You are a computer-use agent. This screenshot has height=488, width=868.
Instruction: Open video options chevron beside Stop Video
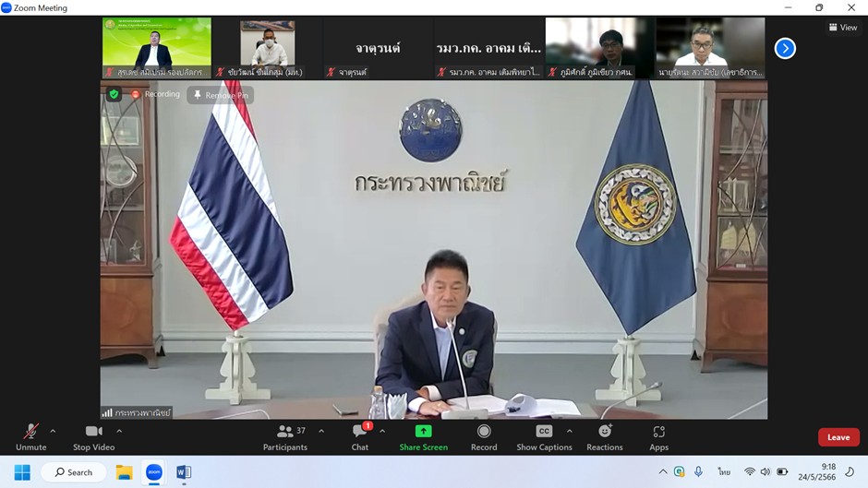pos(119,431)
